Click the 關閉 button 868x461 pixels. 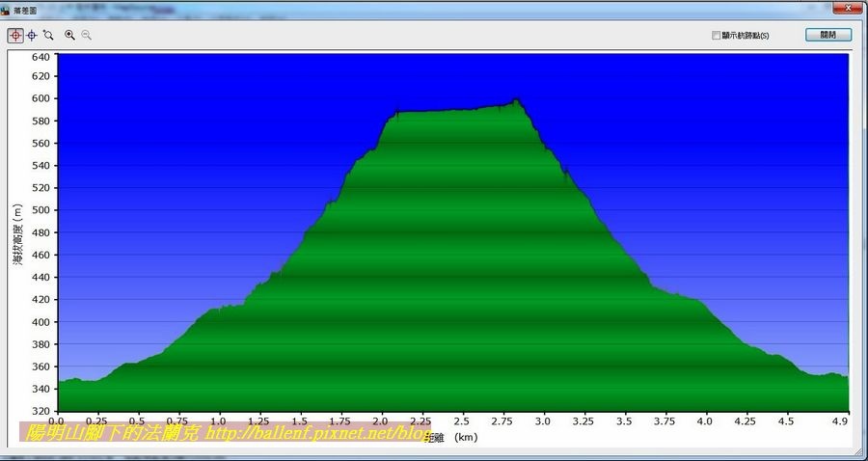tap(828, 35)
